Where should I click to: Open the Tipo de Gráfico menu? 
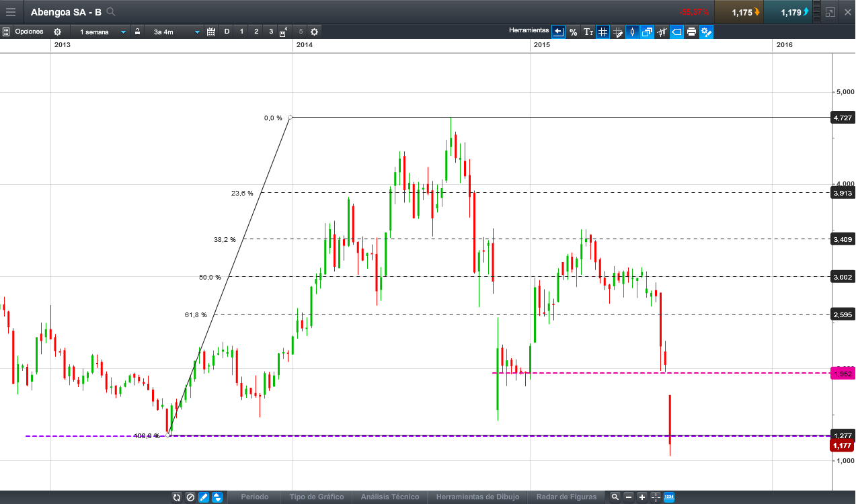[317, 497]
